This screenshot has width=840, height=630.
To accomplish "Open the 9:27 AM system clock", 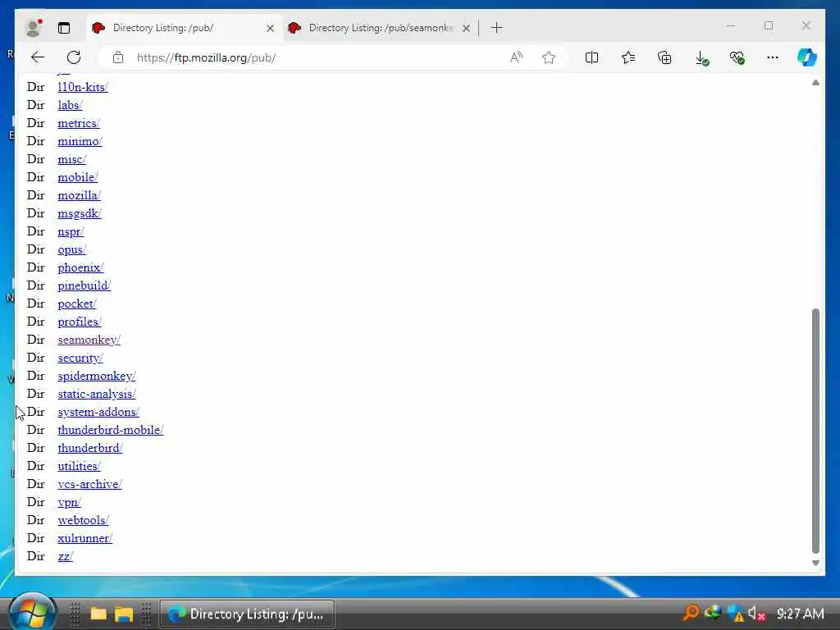I will click(x=800, y=614).
